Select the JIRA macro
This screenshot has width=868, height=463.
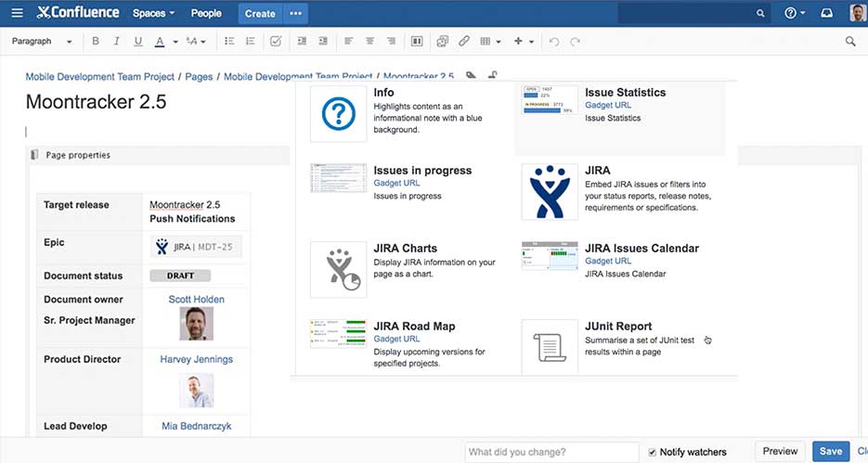[620, 192]
